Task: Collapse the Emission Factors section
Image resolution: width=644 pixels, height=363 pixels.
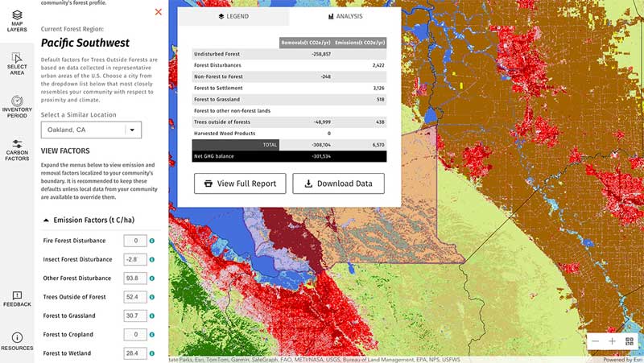Action: click(46, 220)
